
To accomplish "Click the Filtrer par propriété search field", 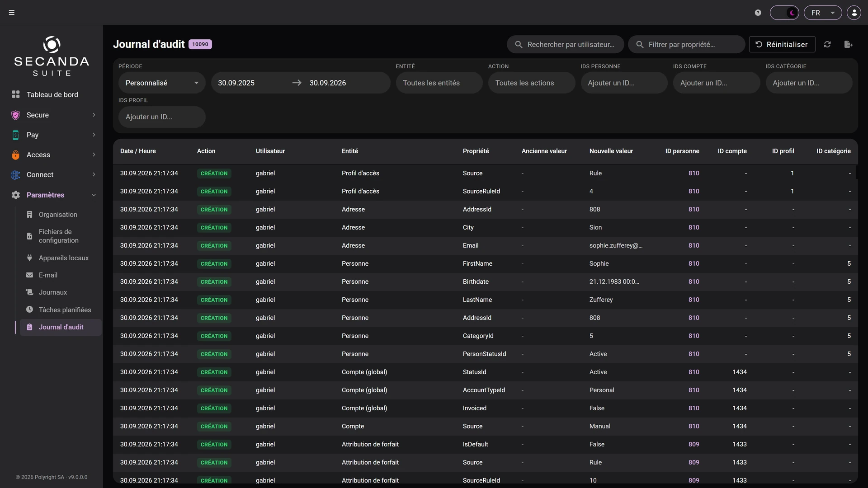I will [686, 44].
